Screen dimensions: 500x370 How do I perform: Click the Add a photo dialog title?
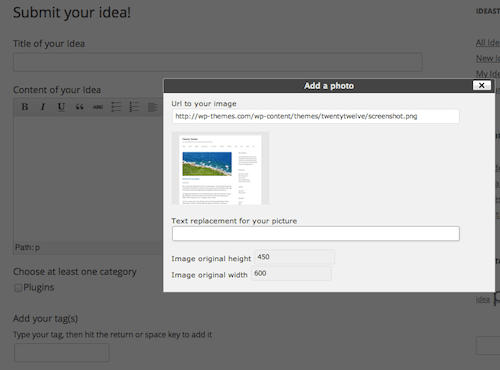click(329, 86)
